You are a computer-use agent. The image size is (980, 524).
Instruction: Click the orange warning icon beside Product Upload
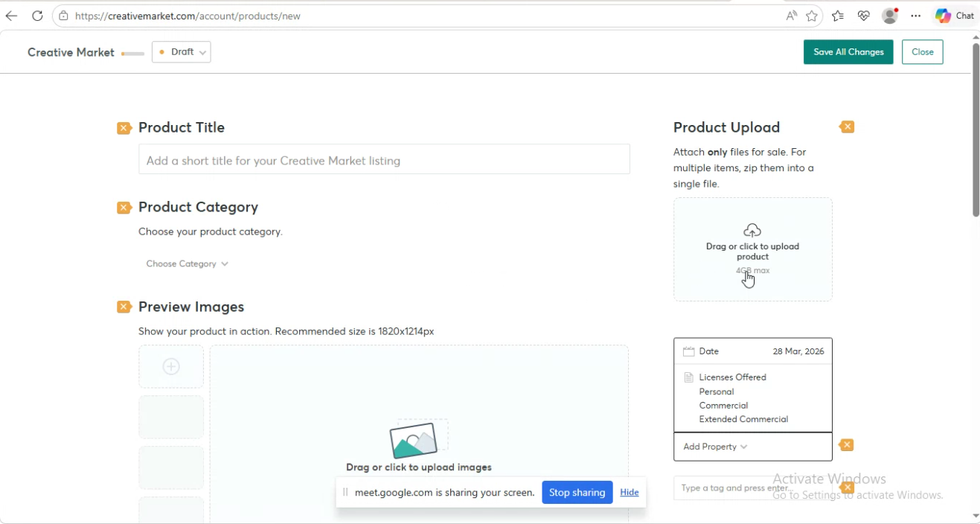click(847, 127)
